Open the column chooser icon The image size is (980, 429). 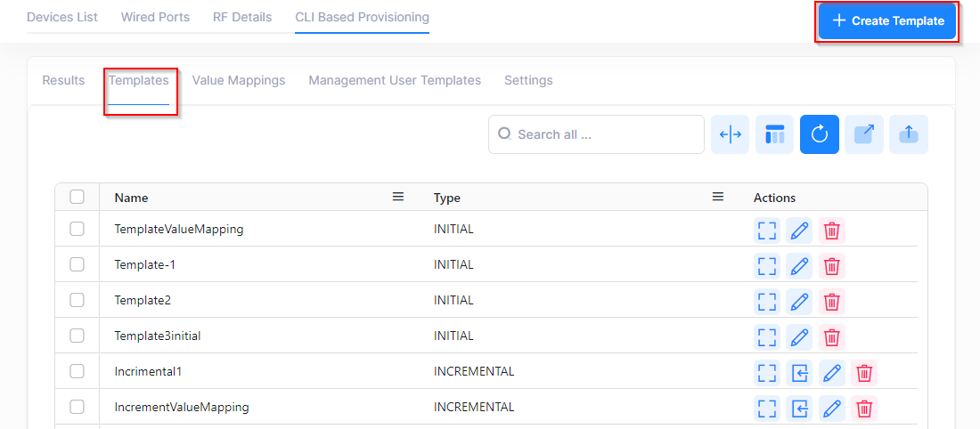[774, 134]
